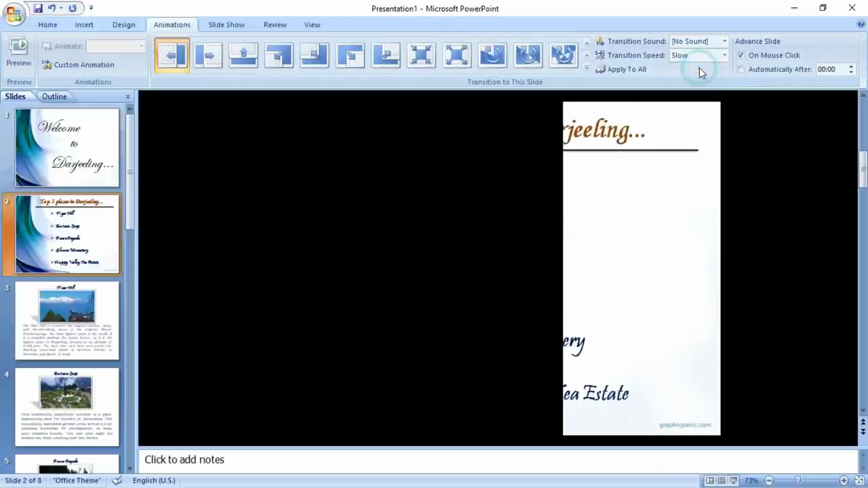Switch to Normal view in status bar
Image resolution: width=868 pixels, height=488 pixels.
(x=710, y=481)
